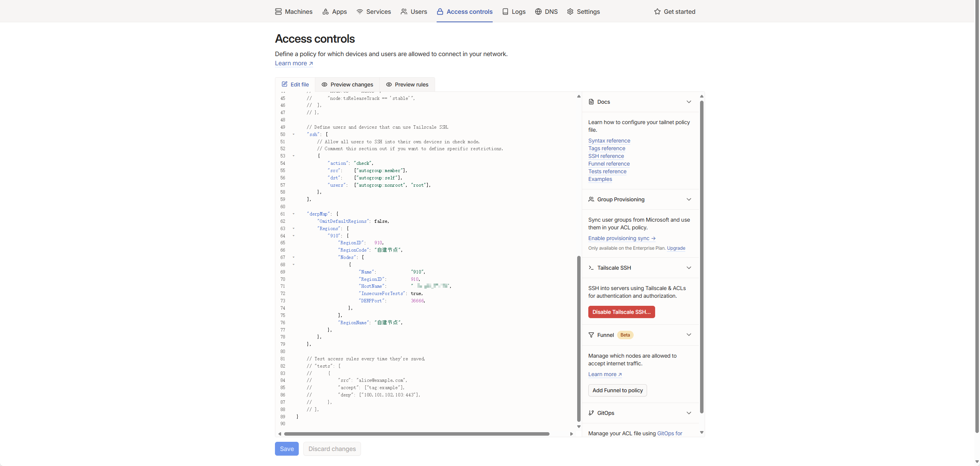Collapse the "Nodes" array on line 67
Image resolution: width=980 pixels, height=466 pixels.
tap(294, 257)
